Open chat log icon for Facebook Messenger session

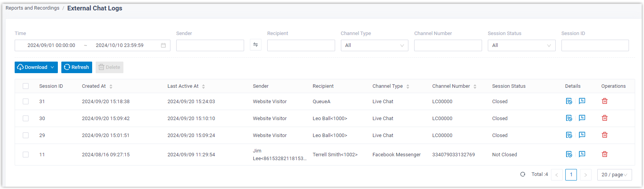pyautogui.click(x=582, y=154)
